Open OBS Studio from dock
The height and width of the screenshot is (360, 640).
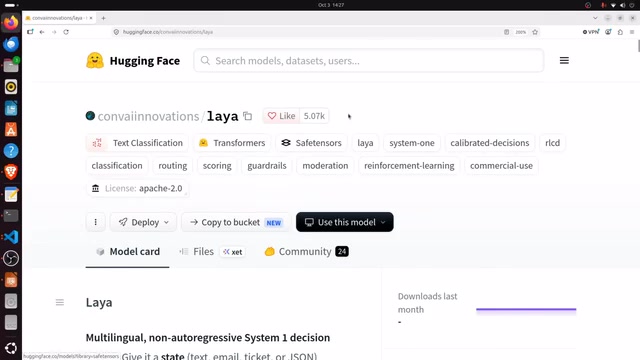pyautogui.click(x=11, y=258)
